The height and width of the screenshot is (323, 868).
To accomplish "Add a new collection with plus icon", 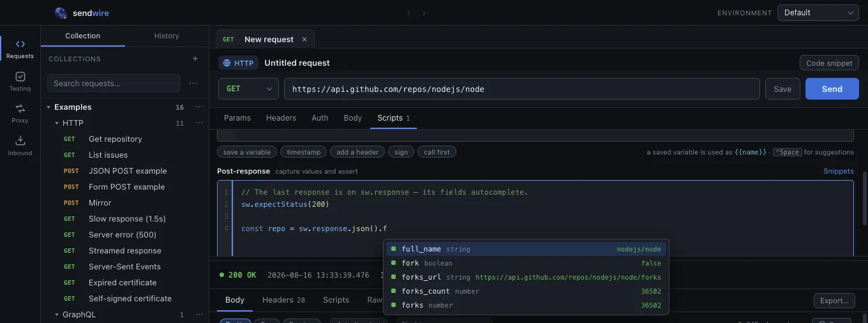I will click(195, 59).
